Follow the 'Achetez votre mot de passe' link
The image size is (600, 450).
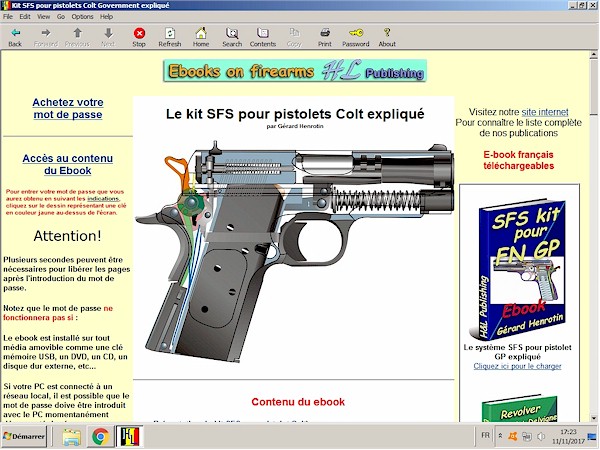coord(68,108)
